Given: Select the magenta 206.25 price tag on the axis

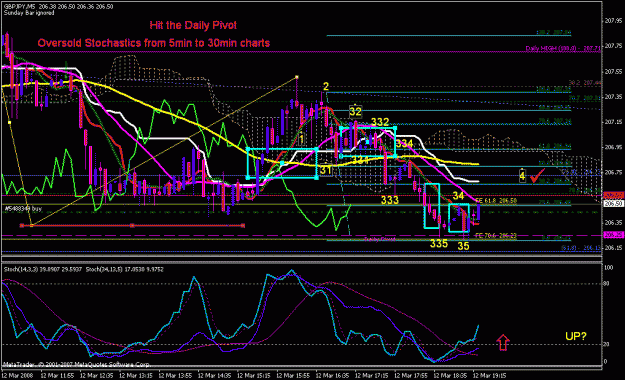Looking at the screenshot, I should pyautogui.click(x=613, y=235).
